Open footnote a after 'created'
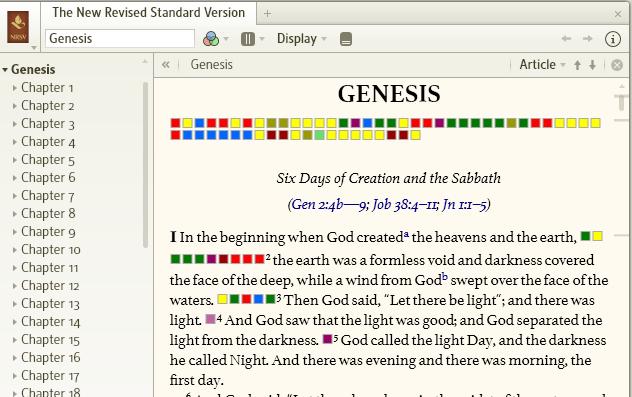This screenshot has height=397, width=632. [406, 234]
